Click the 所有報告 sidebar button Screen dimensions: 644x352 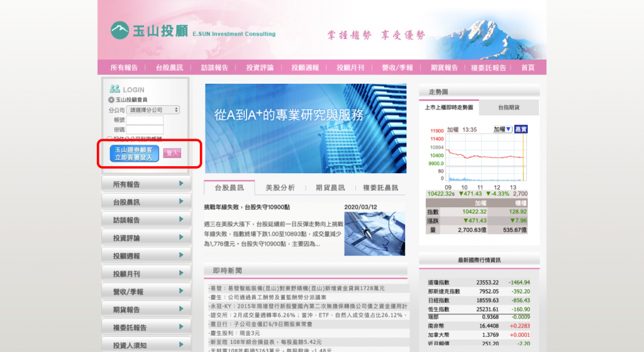[146, 184]
